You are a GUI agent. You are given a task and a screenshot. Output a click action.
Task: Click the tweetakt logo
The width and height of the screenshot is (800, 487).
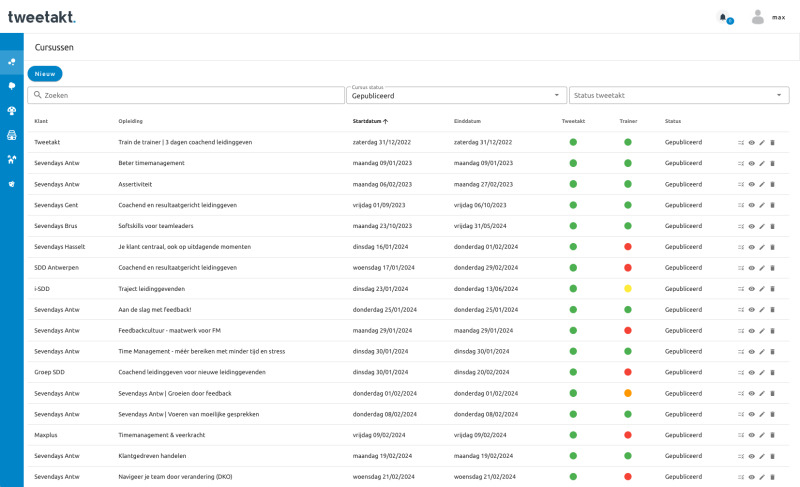click(42, 17)
